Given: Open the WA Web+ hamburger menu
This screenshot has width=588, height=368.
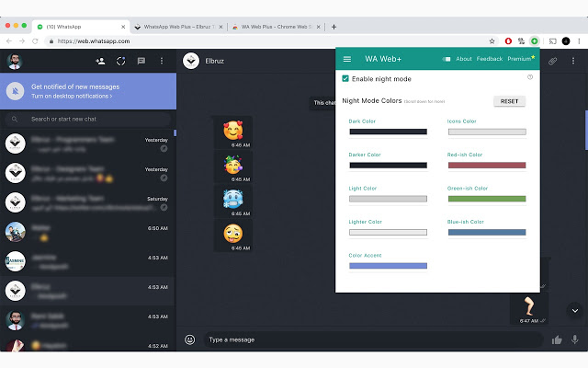Looking at the screenshot, I should pyautogui.click(x=347, y=59).
